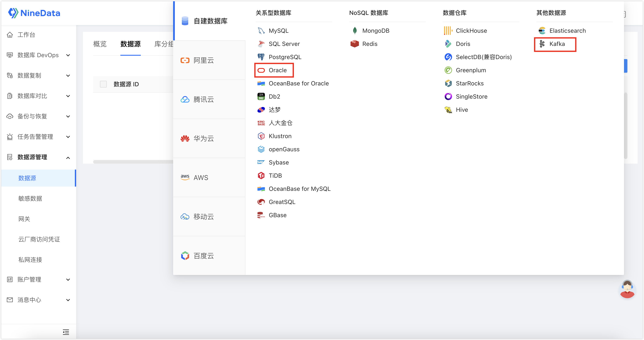
Task: Collapse the 数据源管理 section
Action: 38,157
